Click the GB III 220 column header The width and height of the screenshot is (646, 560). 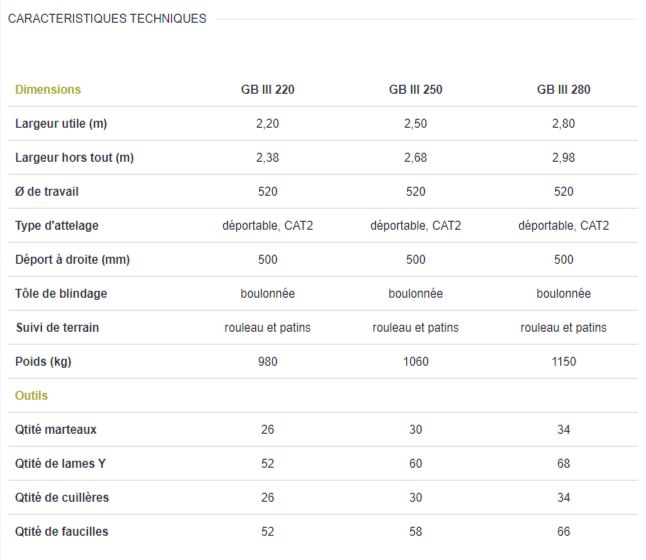click(x=267, y=89)
